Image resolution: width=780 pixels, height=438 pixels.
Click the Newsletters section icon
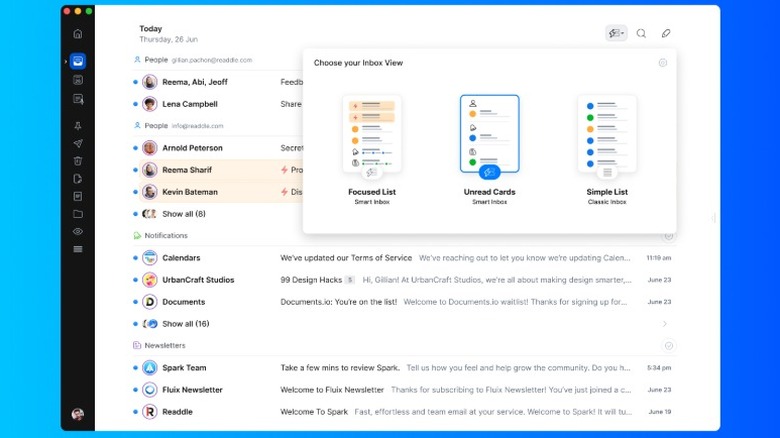coord(137,345)
